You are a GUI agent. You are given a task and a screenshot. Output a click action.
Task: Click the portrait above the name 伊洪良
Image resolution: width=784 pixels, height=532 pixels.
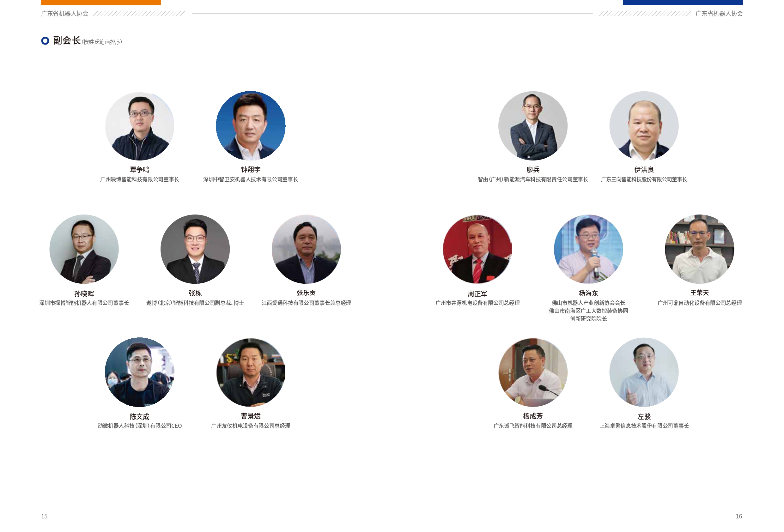pyautogui.click(x=644, y=126)
